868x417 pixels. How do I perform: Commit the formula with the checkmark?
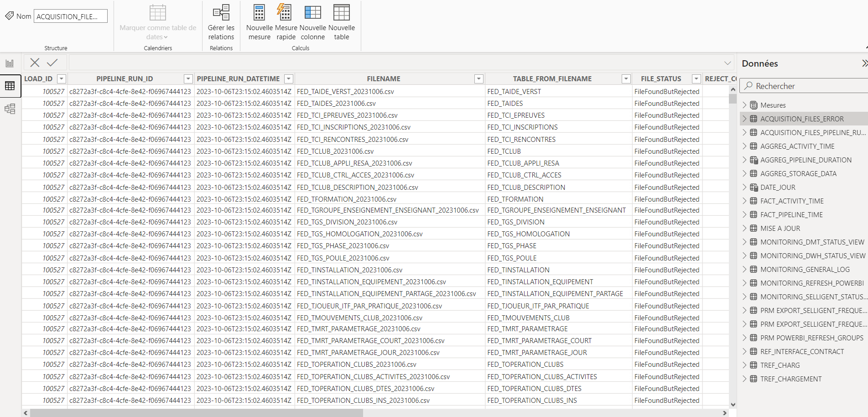(x=52, y=63)
